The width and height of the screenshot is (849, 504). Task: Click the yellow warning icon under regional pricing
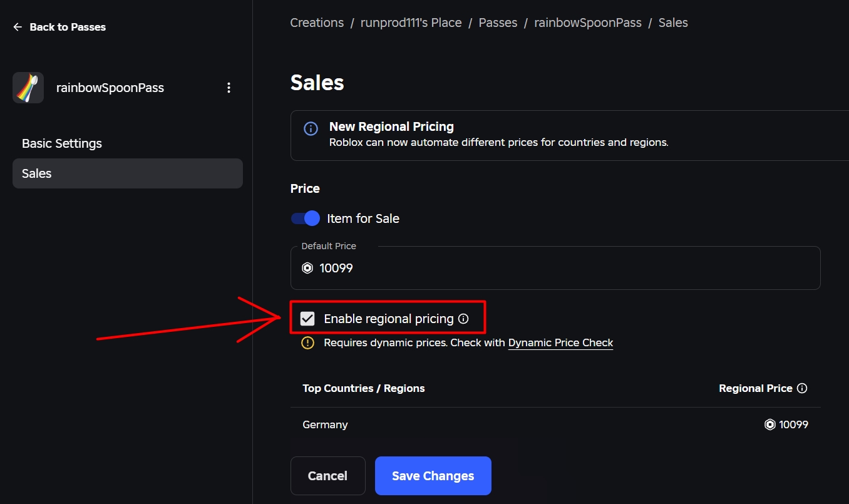[x=307, y=342]
